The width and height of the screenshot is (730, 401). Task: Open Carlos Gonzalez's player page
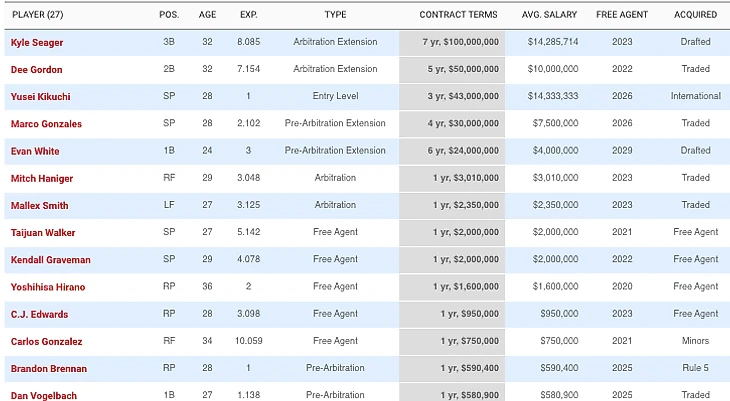coord(46,342)
